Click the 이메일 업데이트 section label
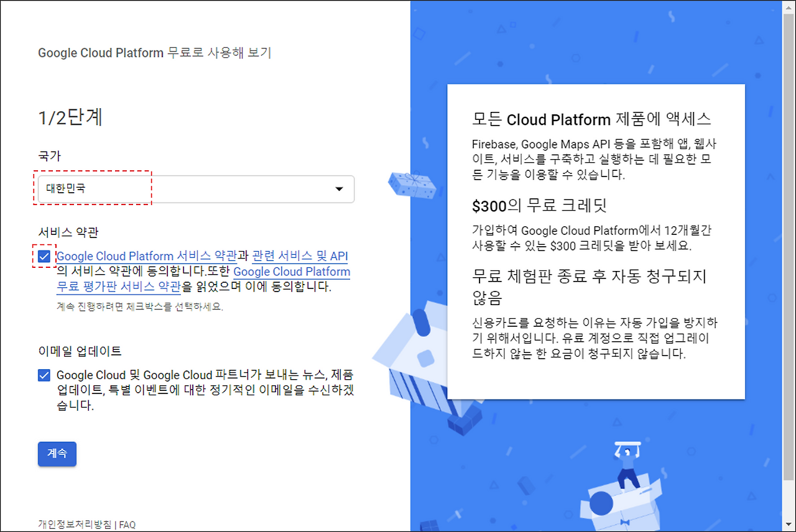 point(80,351)
